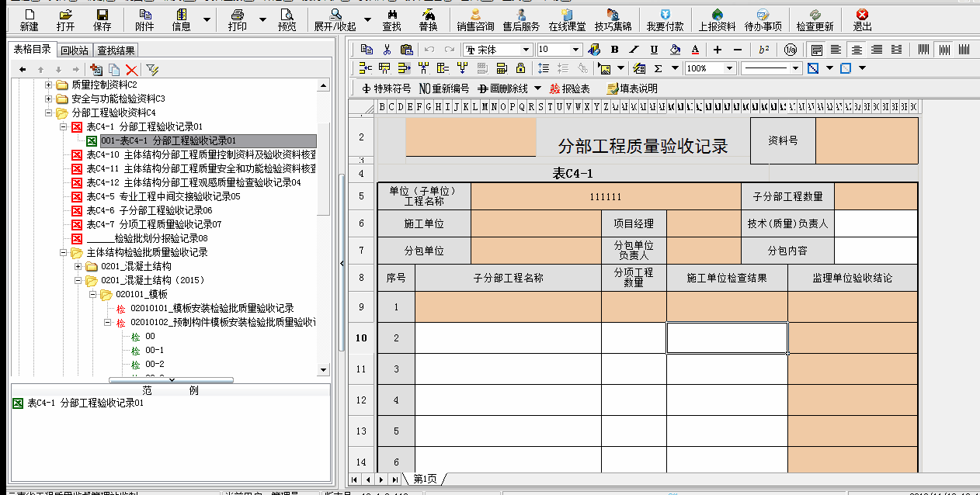The width and height of the screenshot is (980, 495).
Task: Expand the 质量控制资料C2 tree folder
Action: pyautogui.click(x=49, y=85)
